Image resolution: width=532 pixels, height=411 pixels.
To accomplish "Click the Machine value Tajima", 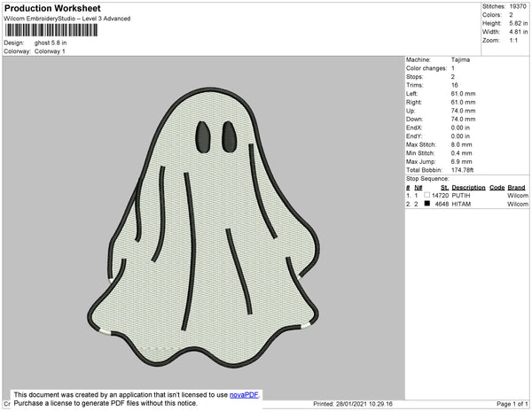I will click(461, 60).
